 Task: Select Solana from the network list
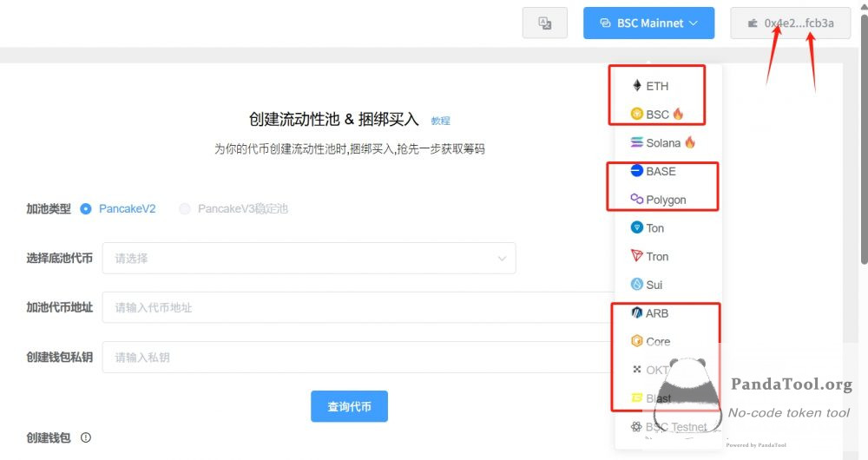[662, 143]
